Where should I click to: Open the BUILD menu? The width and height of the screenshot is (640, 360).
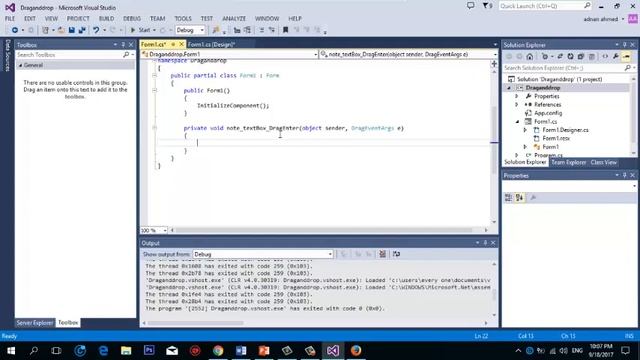107,19
